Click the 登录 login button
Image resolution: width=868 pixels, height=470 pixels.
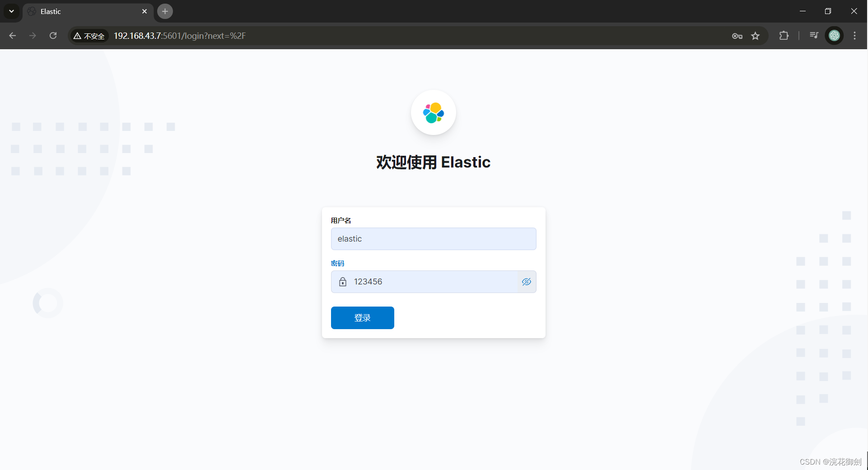click(362, 318)
